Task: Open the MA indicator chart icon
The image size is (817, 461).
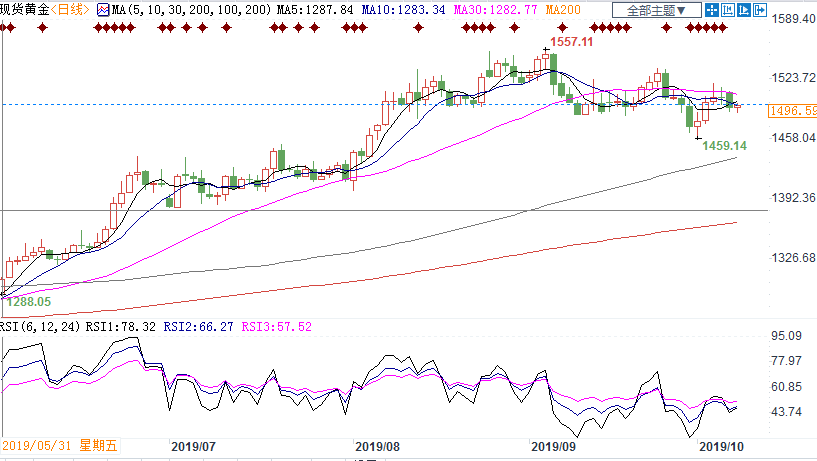Action: click(x=103, y=10)
